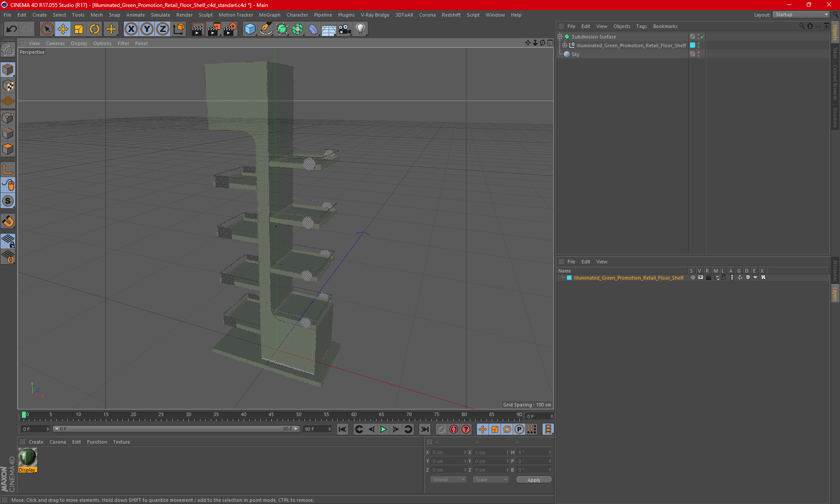Toggle viewport Solo mode
This screenshot has height=504, width=840.
8,201
